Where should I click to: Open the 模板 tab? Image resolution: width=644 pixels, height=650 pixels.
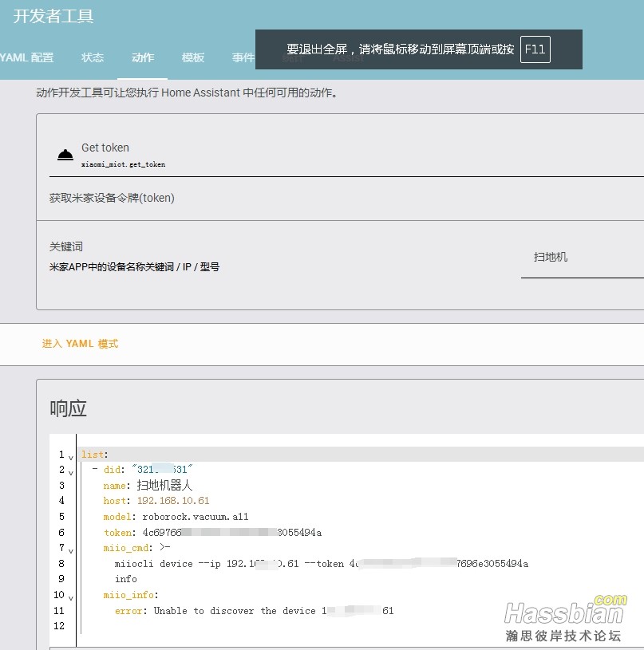pyautogui.click(x=193, y=57)
